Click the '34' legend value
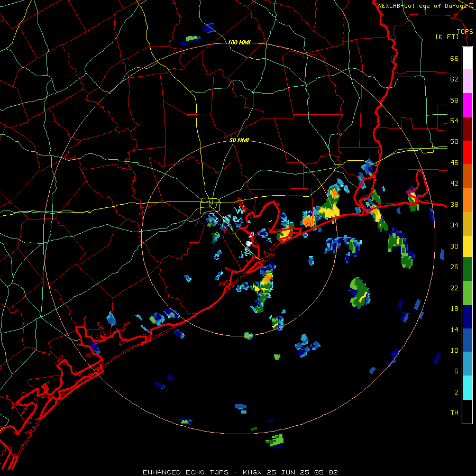This screenshot has width=476, height=476. click(x=454, y=225)
